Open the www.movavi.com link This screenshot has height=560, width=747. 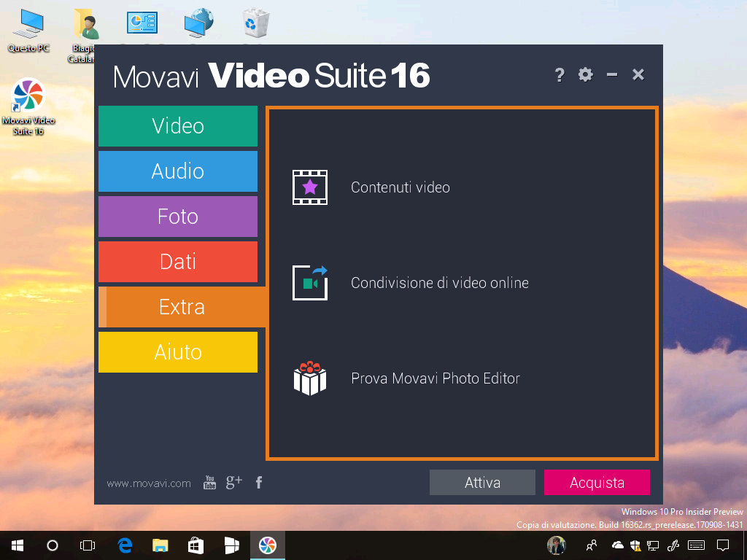click(x=149, y=483)
